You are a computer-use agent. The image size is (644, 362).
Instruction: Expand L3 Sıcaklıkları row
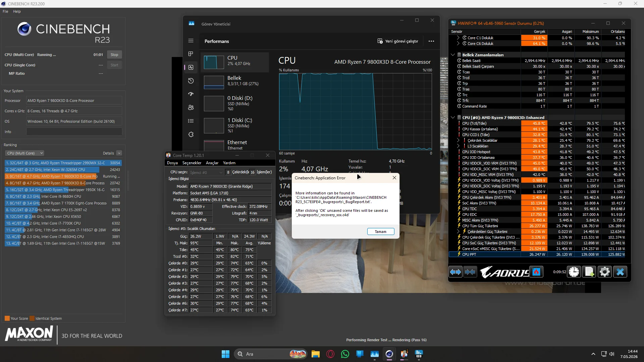[458, 146]
